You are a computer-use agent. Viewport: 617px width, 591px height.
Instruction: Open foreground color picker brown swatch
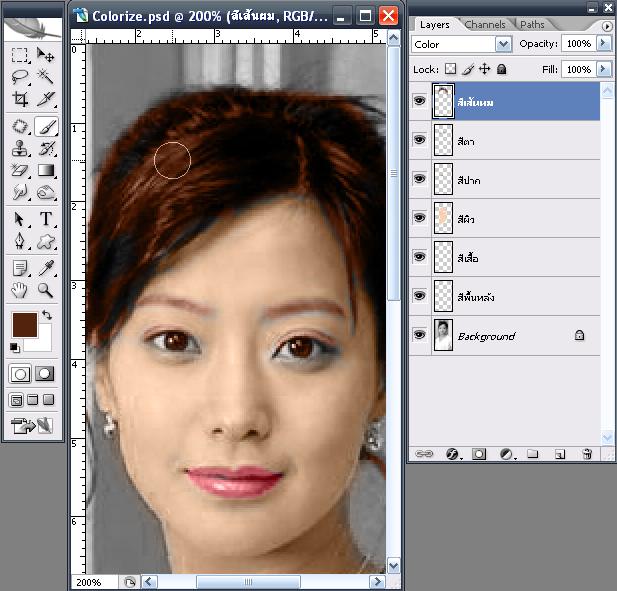click(25, 325)
